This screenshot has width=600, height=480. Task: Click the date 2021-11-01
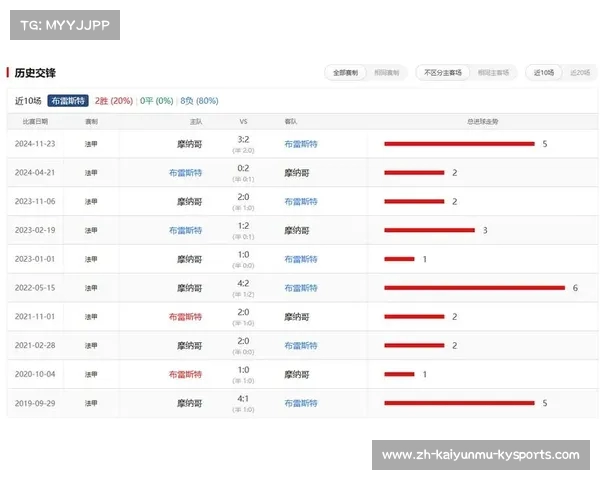tap(35, 317)
